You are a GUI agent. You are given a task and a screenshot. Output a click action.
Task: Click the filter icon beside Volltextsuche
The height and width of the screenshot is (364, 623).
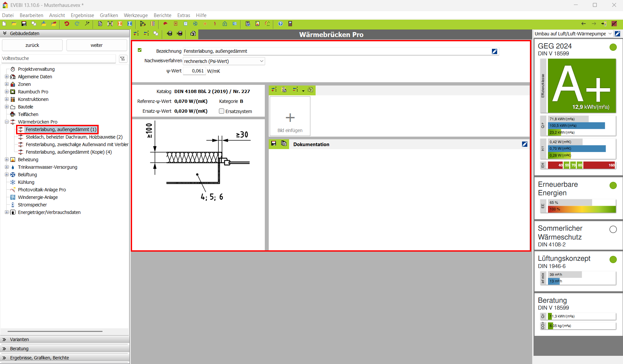coord(123,59)
